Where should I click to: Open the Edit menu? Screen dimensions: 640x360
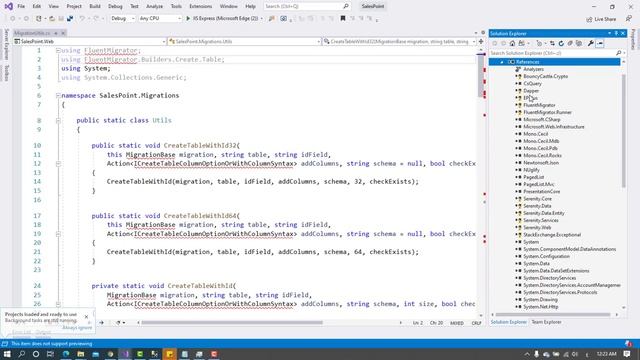pos(37,7)
